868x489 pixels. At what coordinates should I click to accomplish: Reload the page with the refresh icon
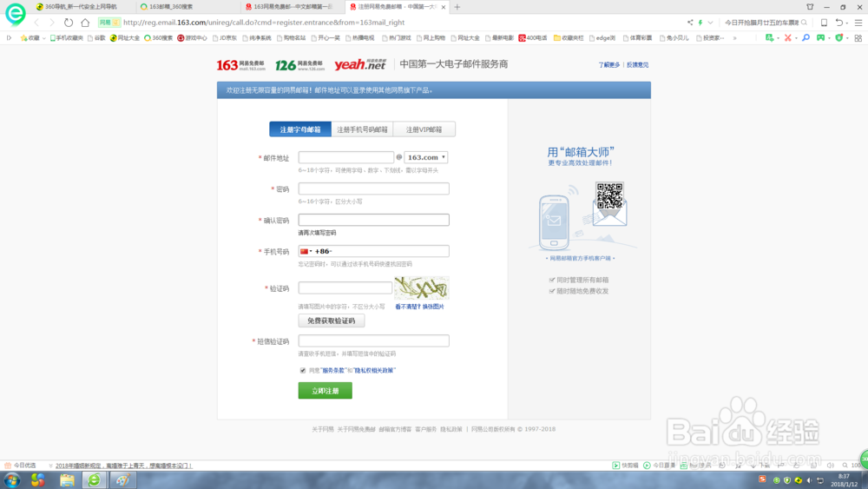68,23
